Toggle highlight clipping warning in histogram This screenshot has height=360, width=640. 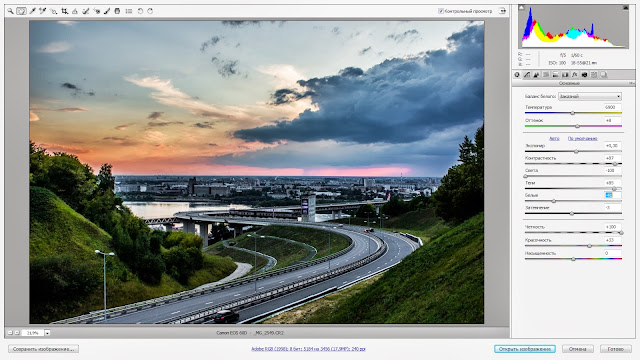626,8
